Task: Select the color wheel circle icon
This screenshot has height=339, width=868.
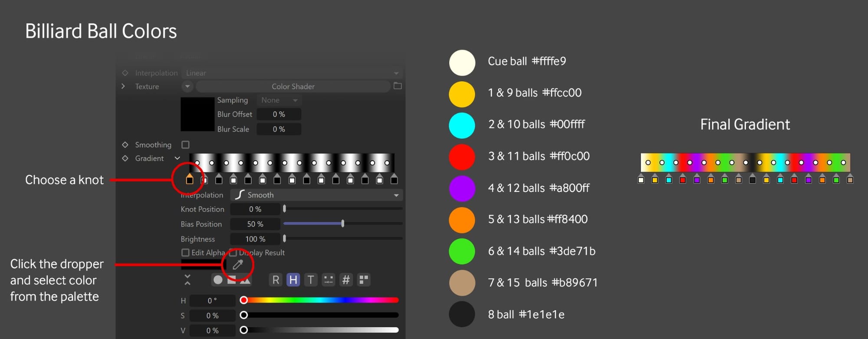Action: pos(218,280)
